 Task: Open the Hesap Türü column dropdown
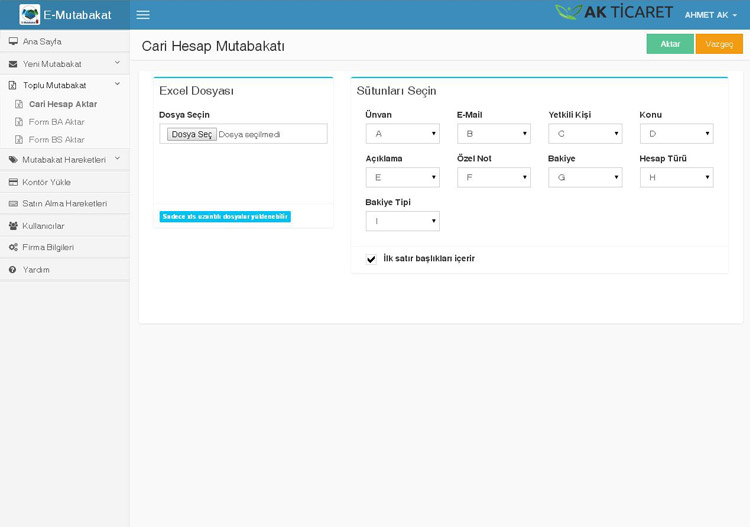[x=676, y=177]
